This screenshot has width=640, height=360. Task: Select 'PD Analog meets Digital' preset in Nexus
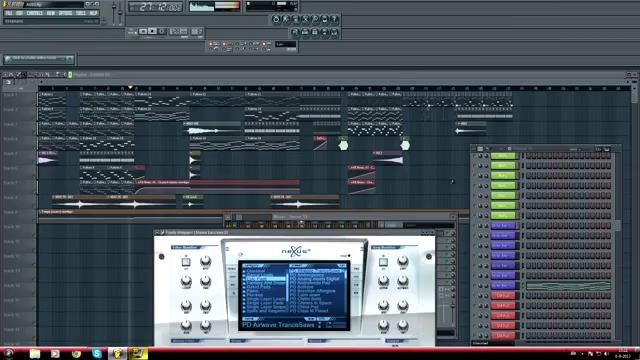pos(315,279)
